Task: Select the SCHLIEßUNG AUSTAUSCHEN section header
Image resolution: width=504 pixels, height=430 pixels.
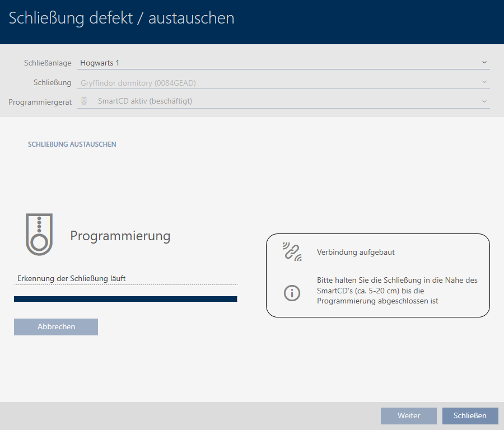Action: (72, 144)
